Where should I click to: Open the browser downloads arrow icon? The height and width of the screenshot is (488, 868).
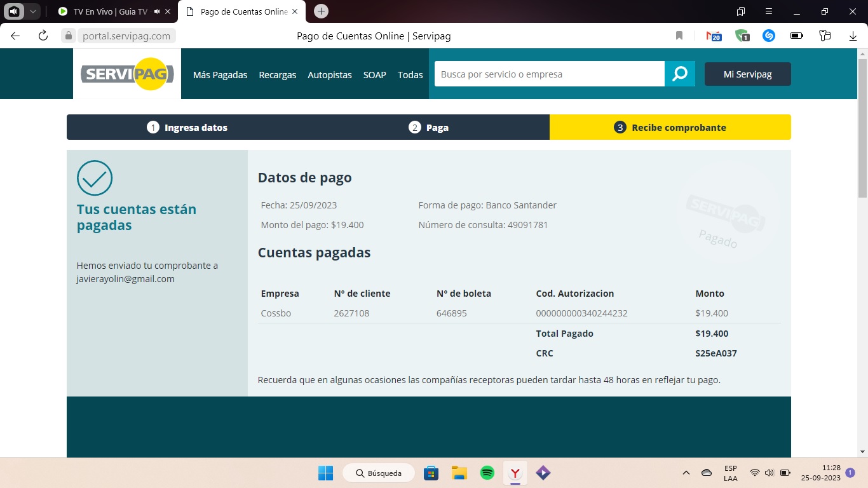click(853, 36)
